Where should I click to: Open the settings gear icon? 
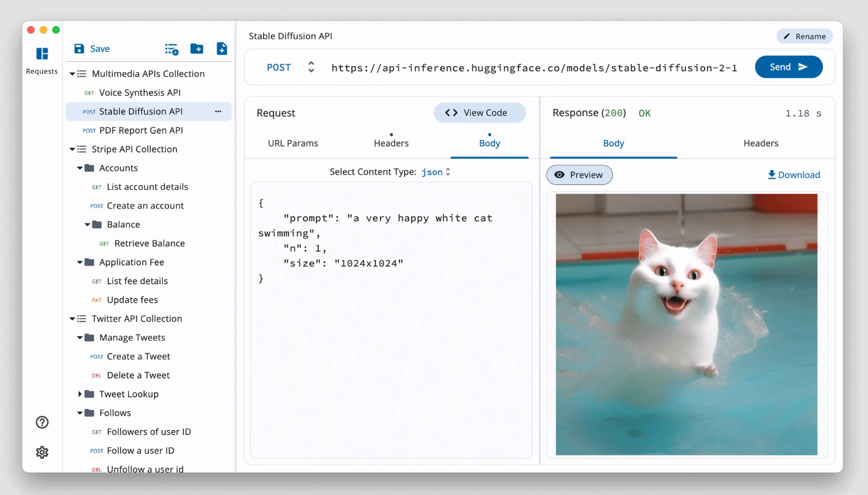coord(42,452)
